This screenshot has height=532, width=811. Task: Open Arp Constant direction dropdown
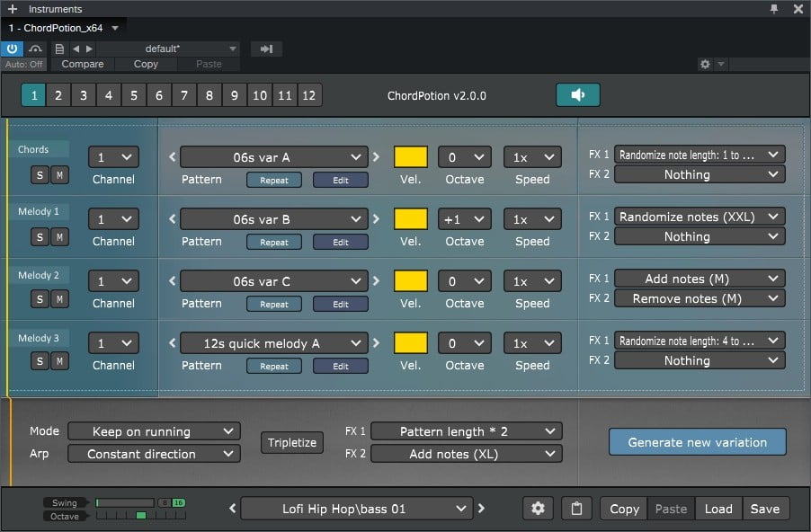pyautogui.click(x=154, y=454)
